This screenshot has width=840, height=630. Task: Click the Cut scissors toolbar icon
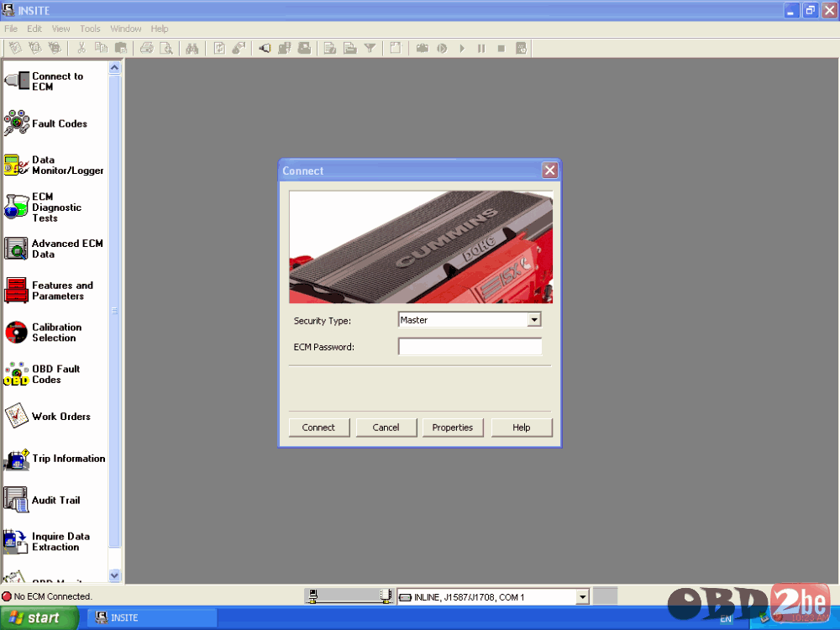pyautogui.click(x=81, y=48)
